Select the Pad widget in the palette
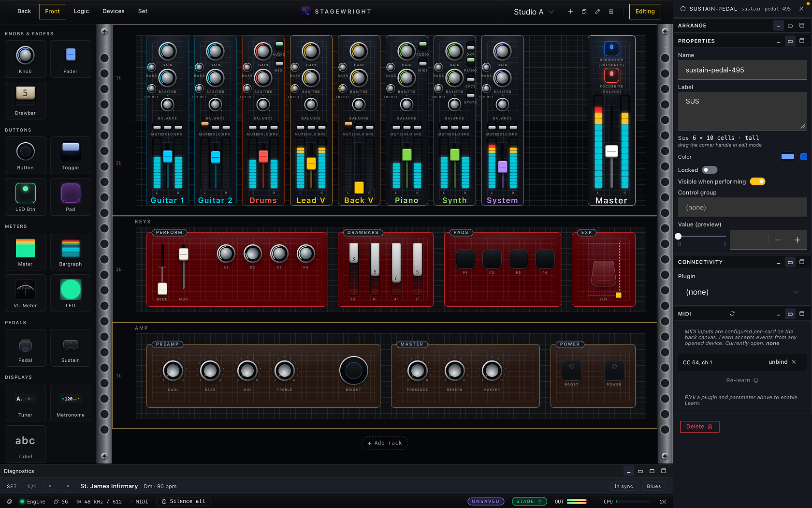Screen dimensions: 812x508 click(71, 197)
